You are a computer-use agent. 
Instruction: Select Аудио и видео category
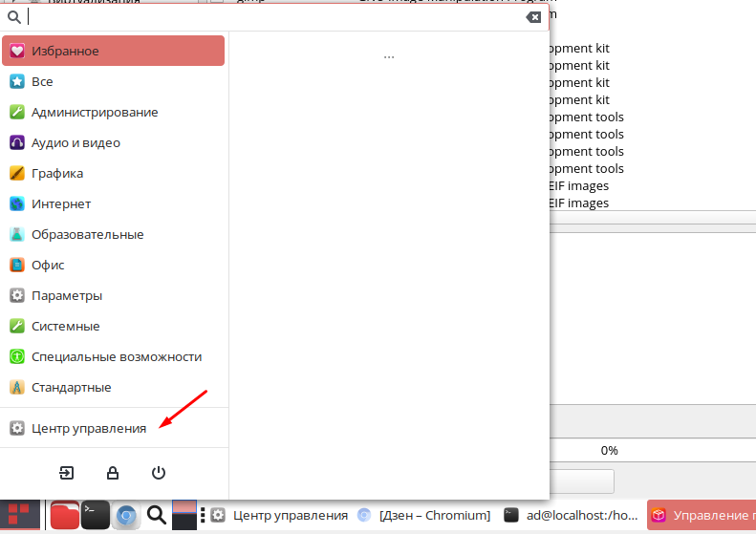click(x=114, y=142)
